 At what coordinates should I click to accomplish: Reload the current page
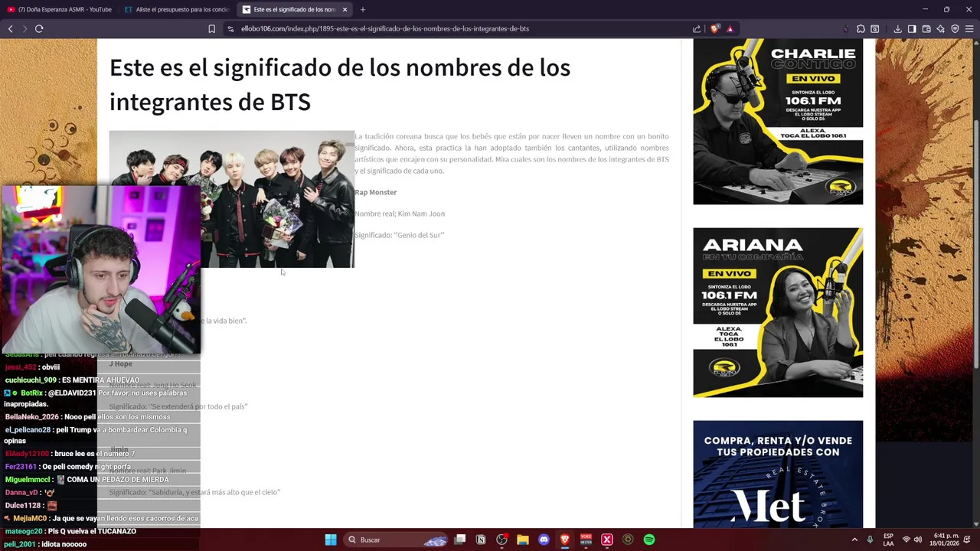click(39, 28)
